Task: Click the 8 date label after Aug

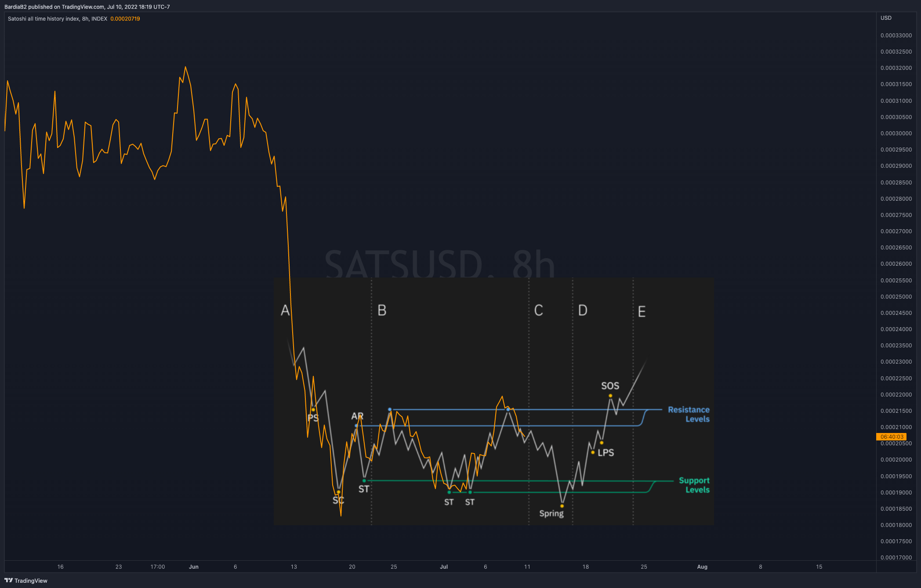Action: [x=761, y=567]
